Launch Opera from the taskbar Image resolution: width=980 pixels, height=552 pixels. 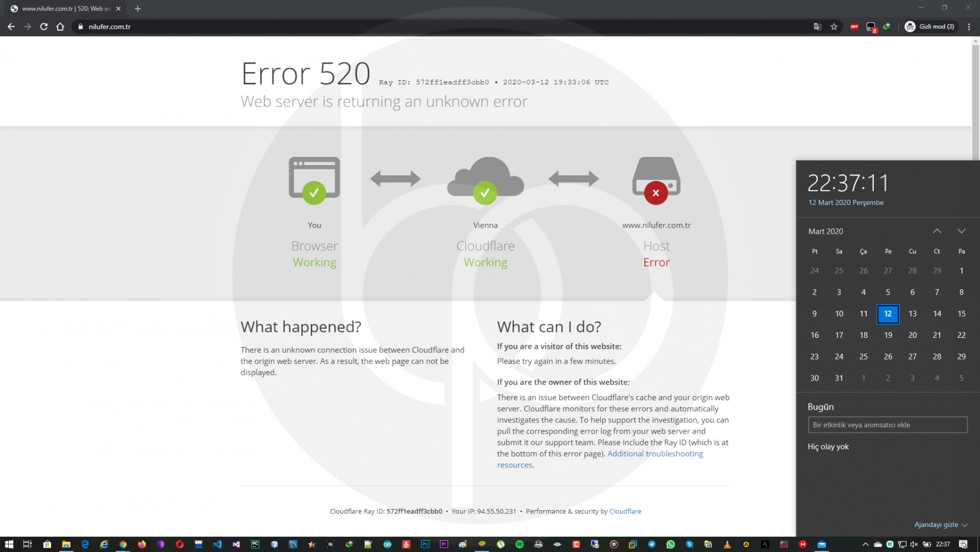(x=180, y=544)
